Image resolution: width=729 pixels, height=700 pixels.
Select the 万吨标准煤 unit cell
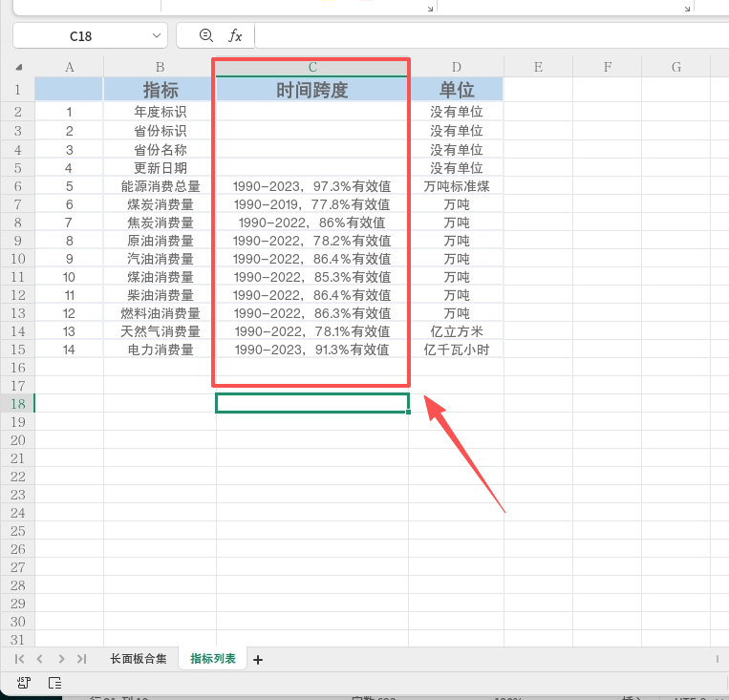pyautogui.click(x=457, y=186)
